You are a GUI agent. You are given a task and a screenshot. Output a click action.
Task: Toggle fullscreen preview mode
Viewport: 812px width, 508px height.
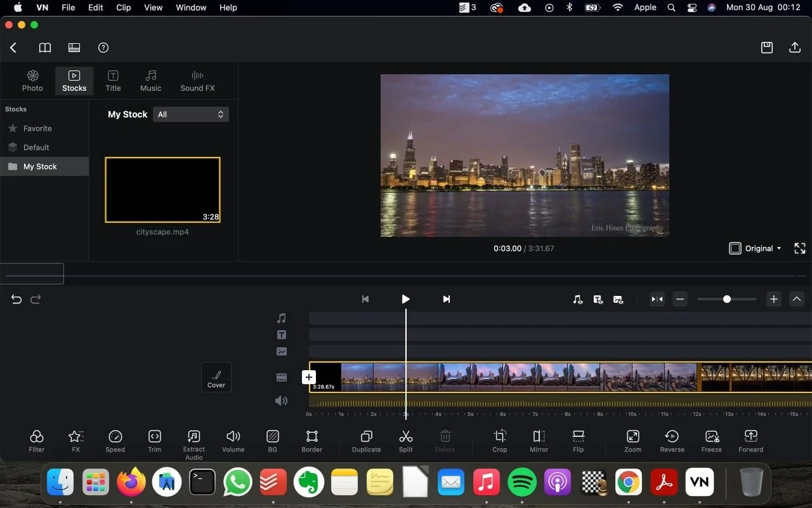[x=800, y=248]
